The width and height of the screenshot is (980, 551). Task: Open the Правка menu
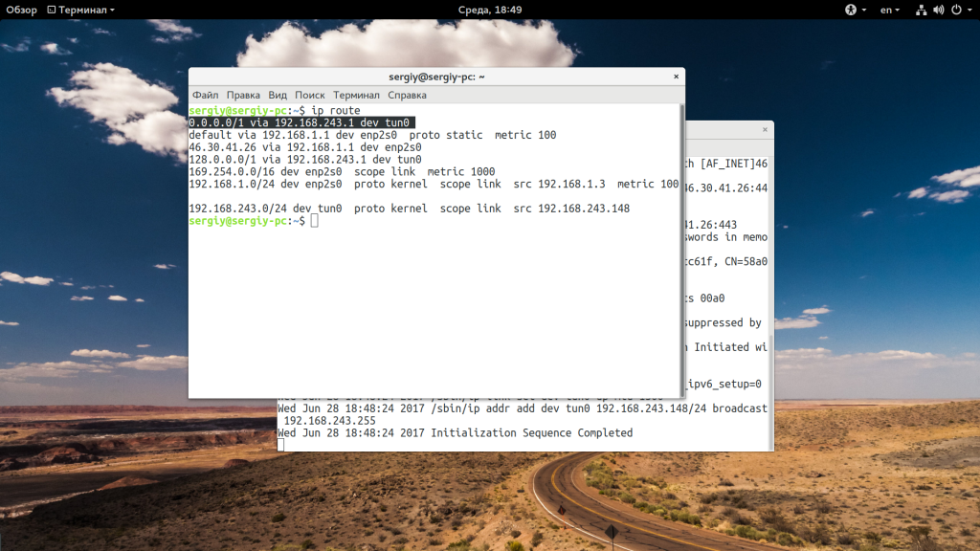coord(243,96)
